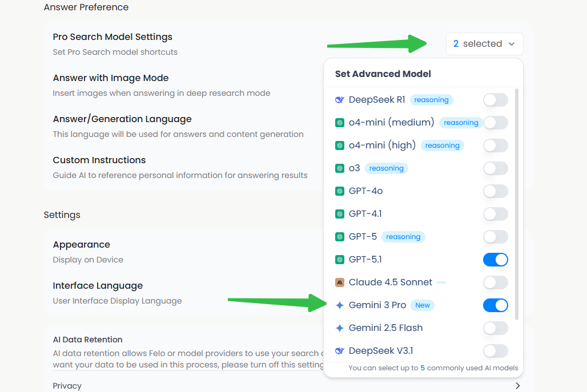The image size is (587, 392).
Task: Click the DeepSeek R1 whale icon
Action: (340, 100)
